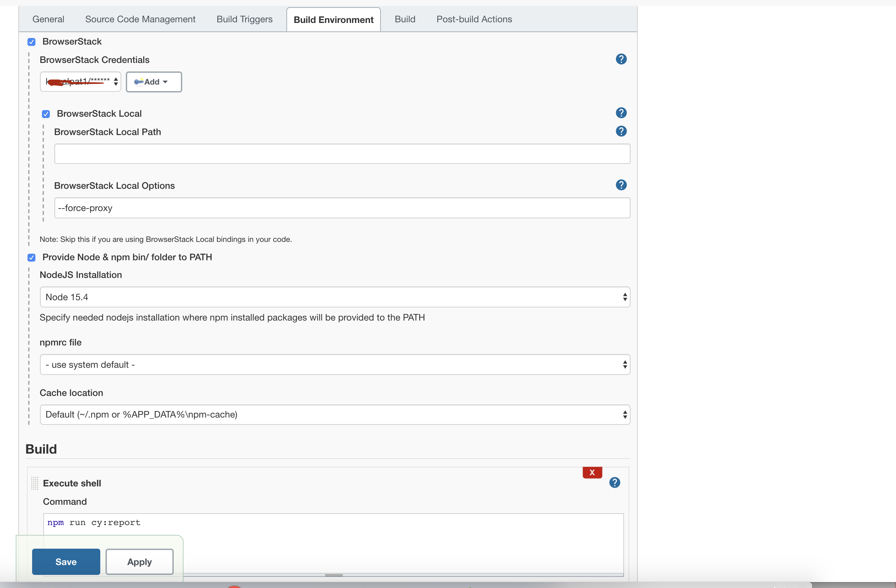896x588 pixels.
Task: Open the Cache location dropdown
Action: point(335,415)
